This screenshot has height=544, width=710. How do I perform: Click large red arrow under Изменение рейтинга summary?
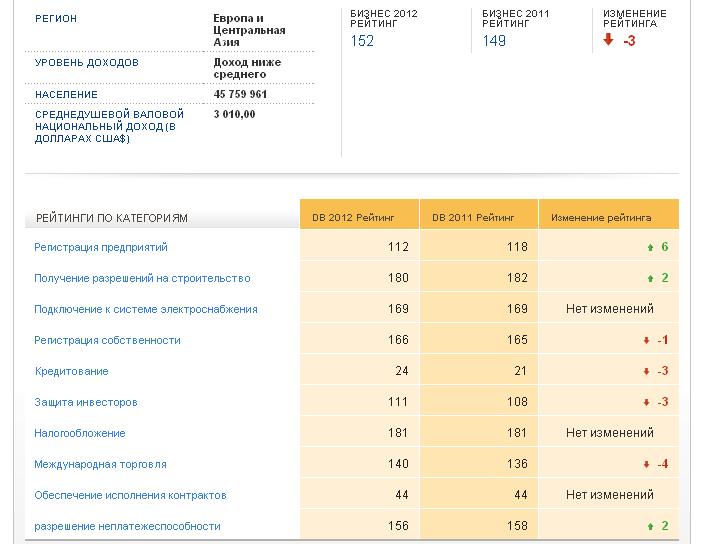[608, 41]
